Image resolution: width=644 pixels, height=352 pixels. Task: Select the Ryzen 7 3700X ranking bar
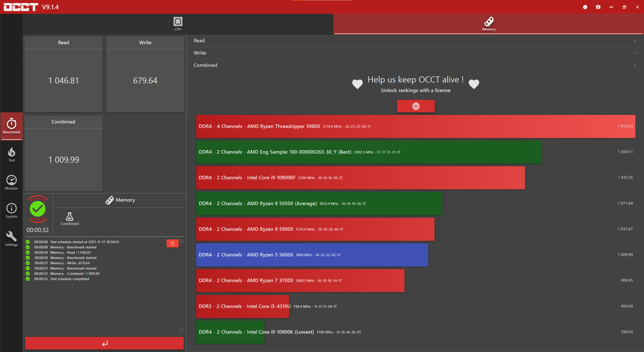(x=300, y=281)
